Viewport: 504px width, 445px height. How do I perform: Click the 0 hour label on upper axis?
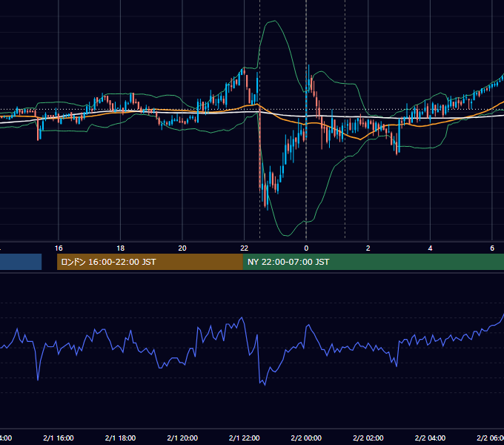point(306,248)
